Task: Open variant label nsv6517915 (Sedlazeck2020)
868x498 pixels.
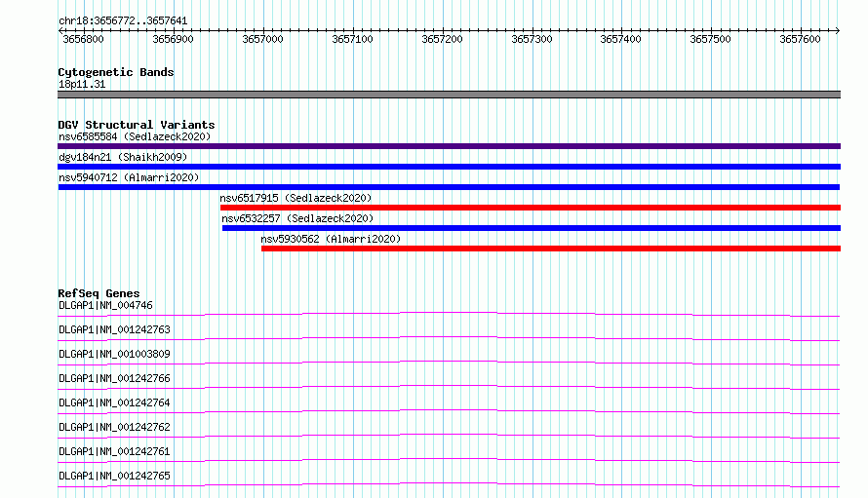Action: point(296,198)
